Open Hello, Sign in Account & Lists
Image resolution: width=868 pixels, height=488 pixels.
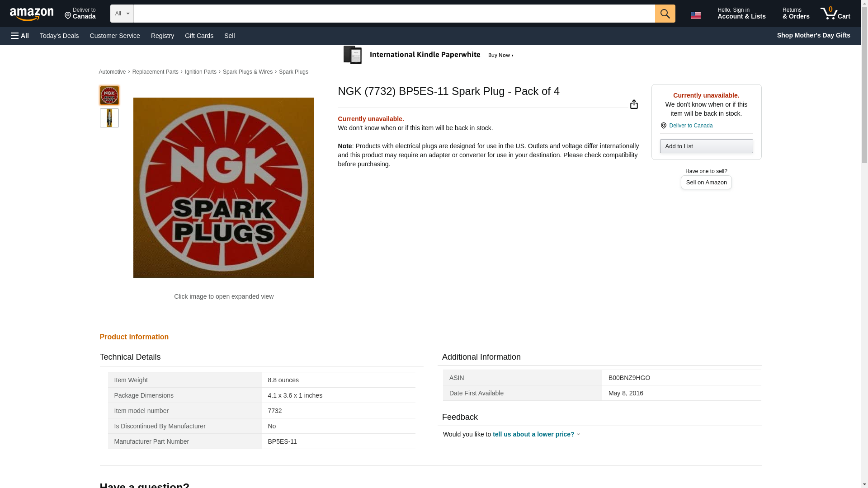(741, 14)
